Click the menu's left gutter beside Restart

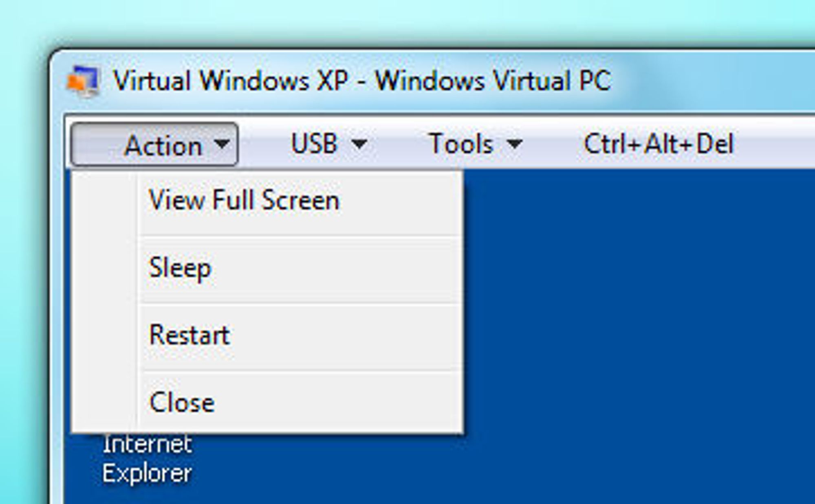(x=105, y=336)
